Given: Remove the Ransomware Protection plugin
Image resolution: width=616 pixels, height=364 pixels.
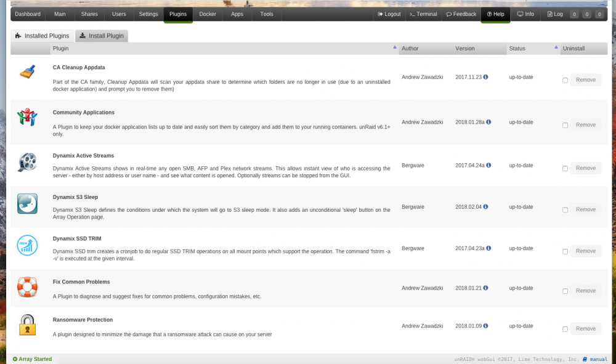Looking at the screenshot, I should tap(586, 329).
